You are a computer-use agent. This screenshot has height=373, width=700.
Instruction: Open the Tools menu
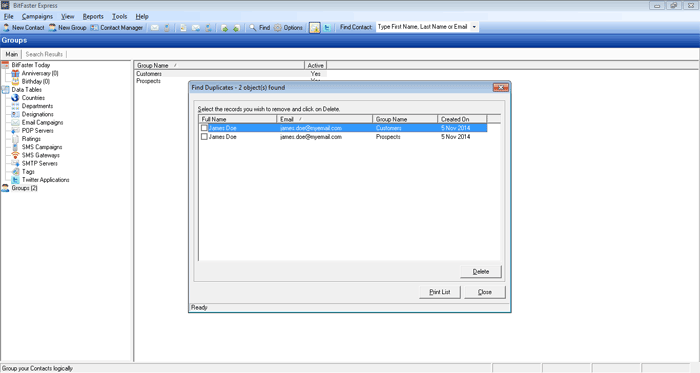click(x=119, y=17)
